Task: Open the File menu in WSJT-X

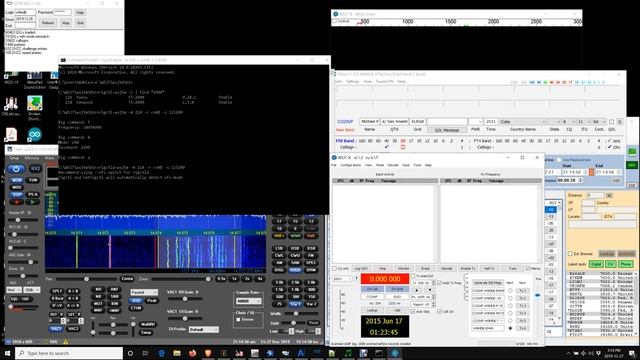Action: tap(334, 165)
